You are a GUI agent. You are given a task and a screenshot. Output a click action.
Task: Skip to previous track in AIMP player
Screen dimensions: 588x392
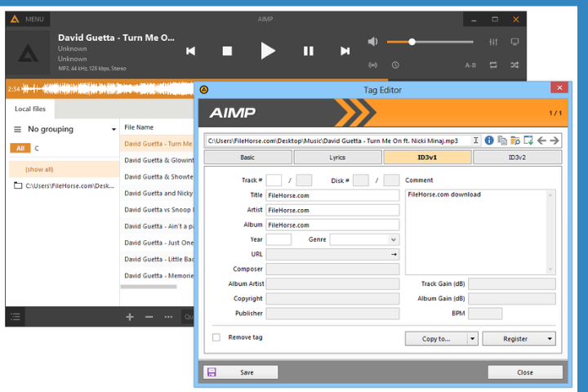click(190, 51)
